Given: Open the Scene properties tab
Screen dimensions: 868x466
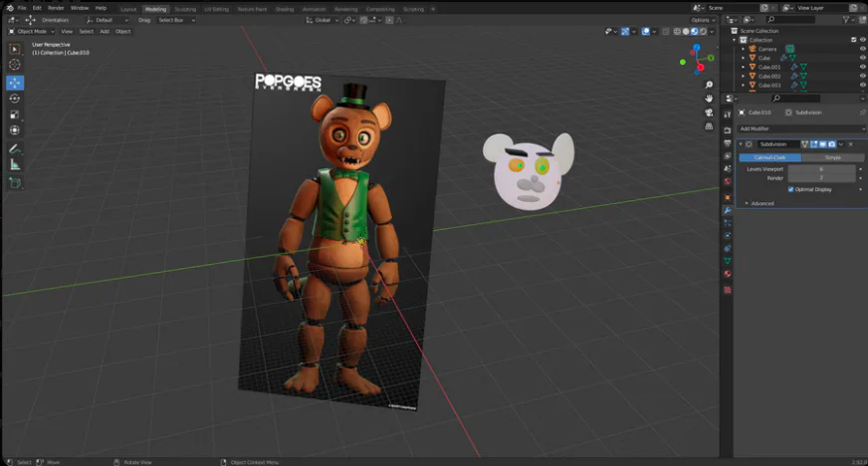Looking at the screenshot, I should pos(728,169).
